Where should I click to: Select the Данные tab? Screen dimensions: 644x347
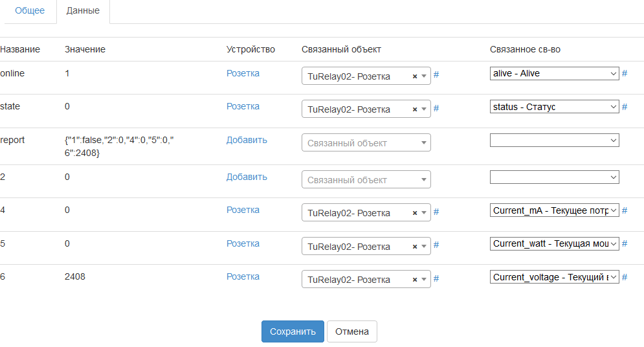click(x=83, y=11)
